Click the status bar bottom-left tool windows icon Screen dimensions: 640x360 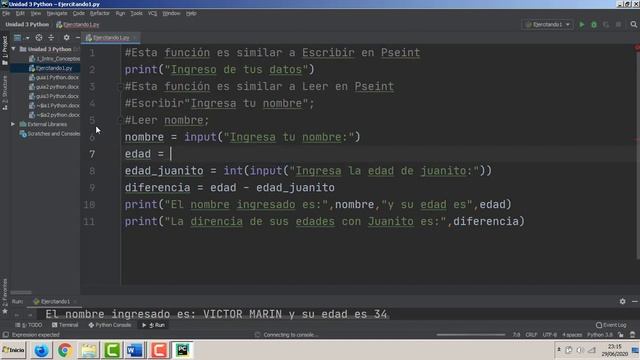(5, 335)
